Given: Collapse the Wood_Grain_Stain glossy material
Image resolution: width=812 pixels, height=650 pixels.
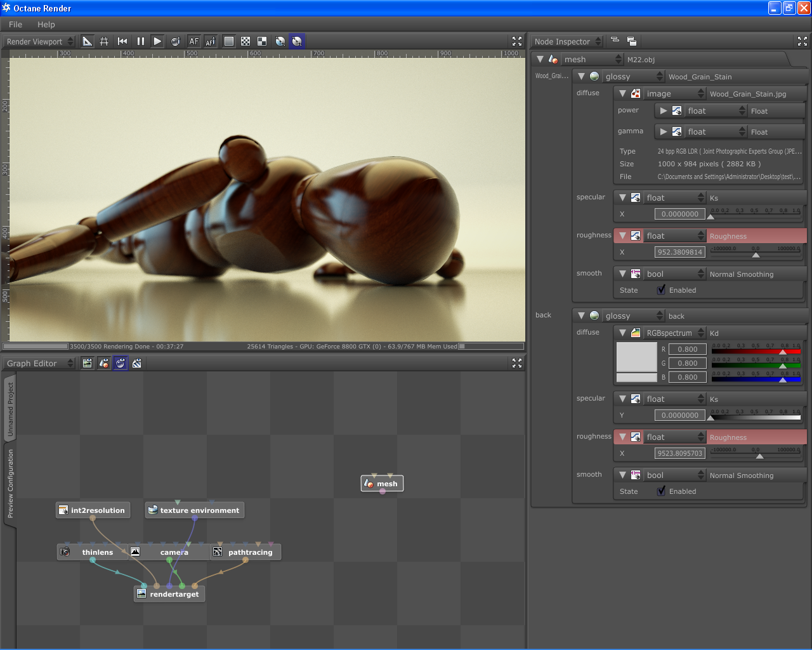Looking at the screenshot, I should 581,76.
